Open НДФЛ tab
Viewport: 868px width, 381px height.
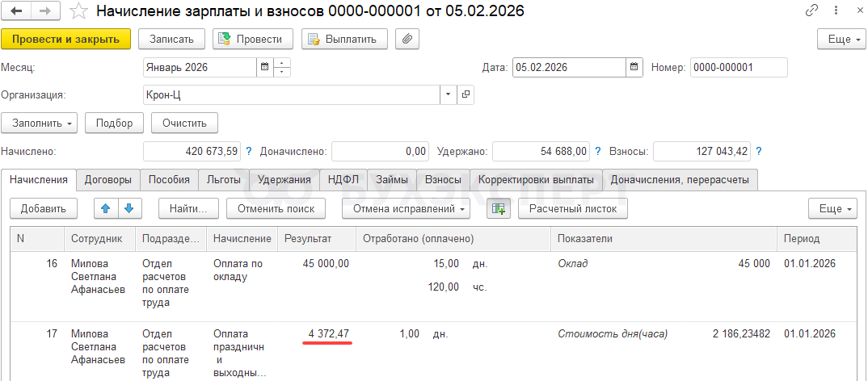(x=343, y=180)
